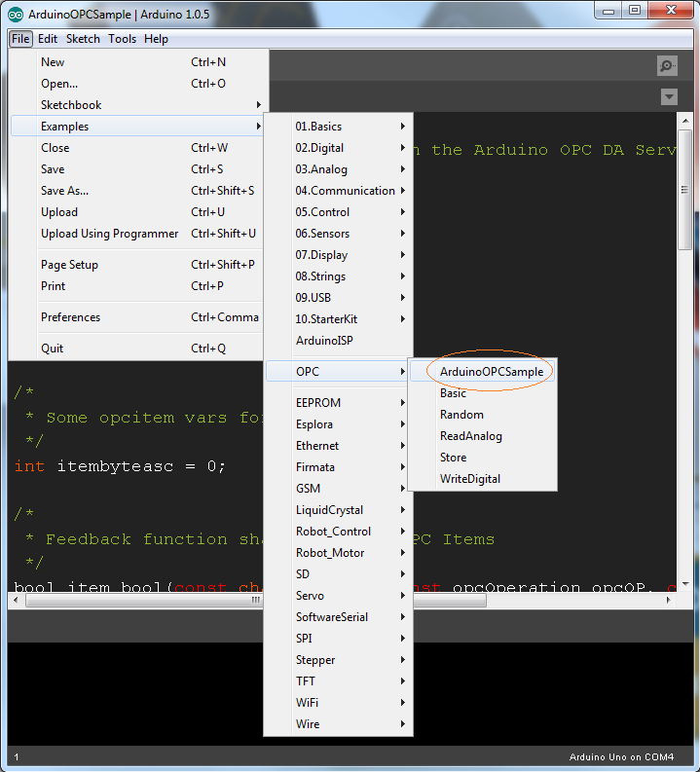The width and height of the screenshot is (700, 772).
Task: Open the ReadAnalog OPC example
Action: click(x=483, y=436)
